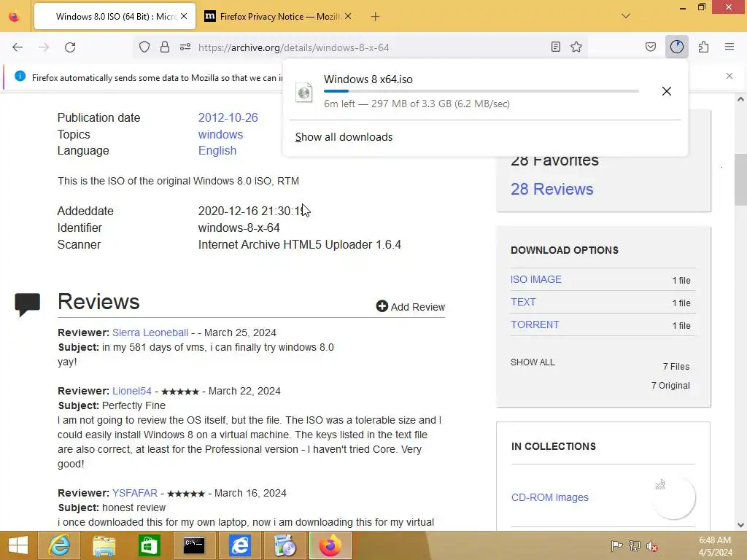Click the 7 Files count

pos(676,367)
